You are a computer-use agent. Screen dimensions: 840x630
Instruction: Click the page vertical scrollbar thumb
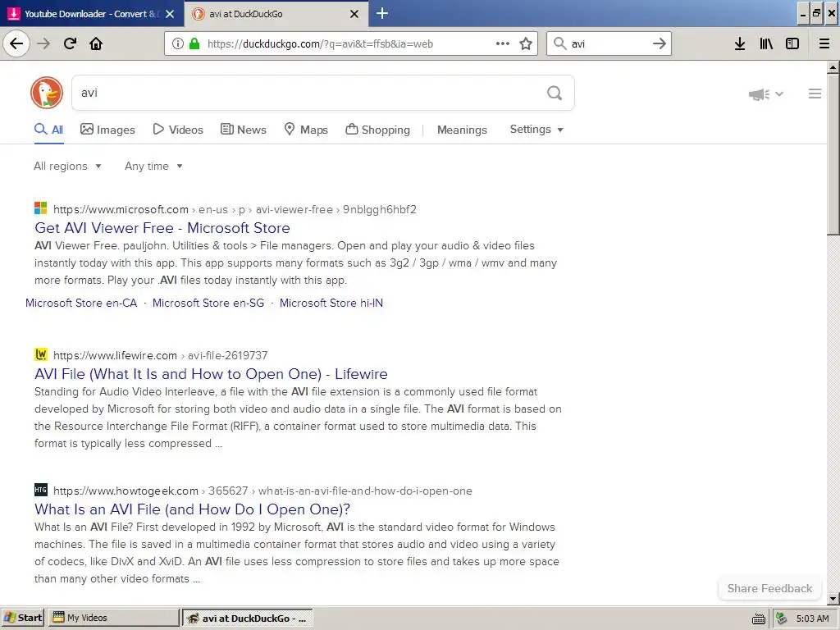[x=833, y=154]
